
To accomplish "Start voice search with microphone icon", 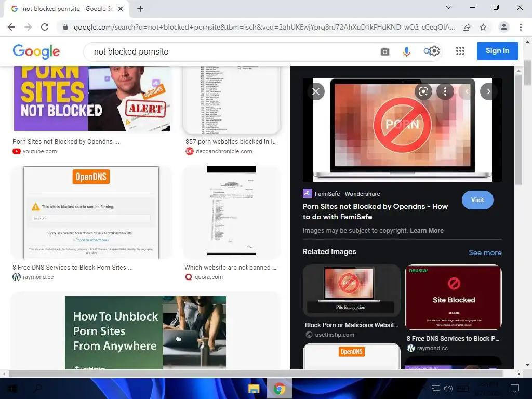I will point(406,51).
